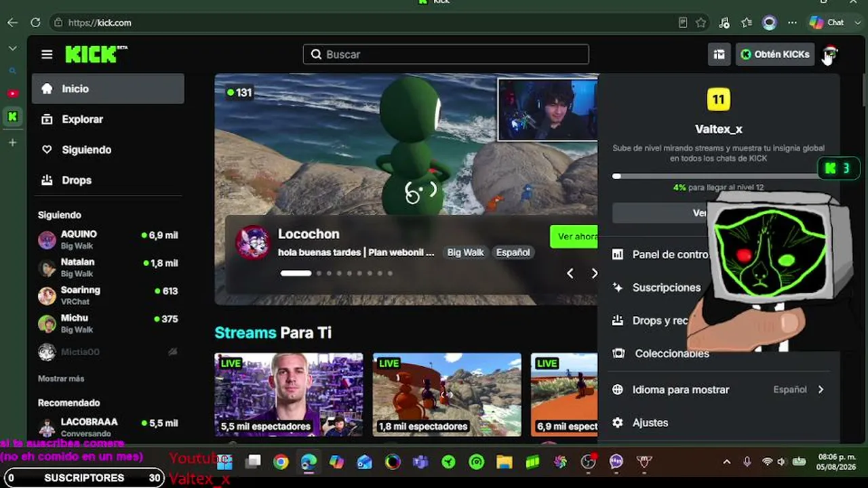Open the 5,5 mil espectadores stream thumbnail

tap(289, 394)
